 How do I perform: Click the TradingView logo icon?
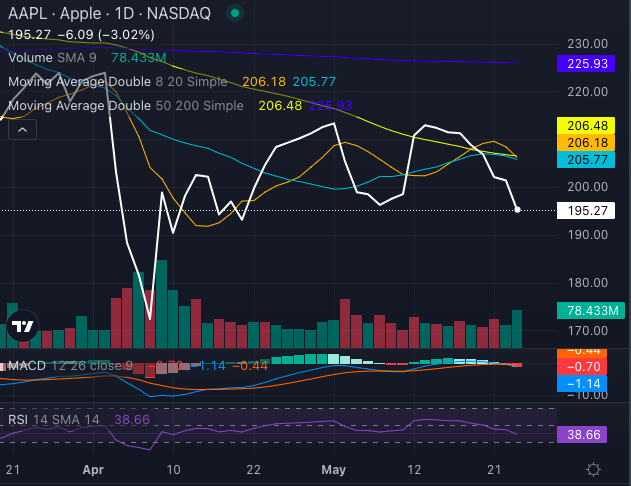pos(23,326)
